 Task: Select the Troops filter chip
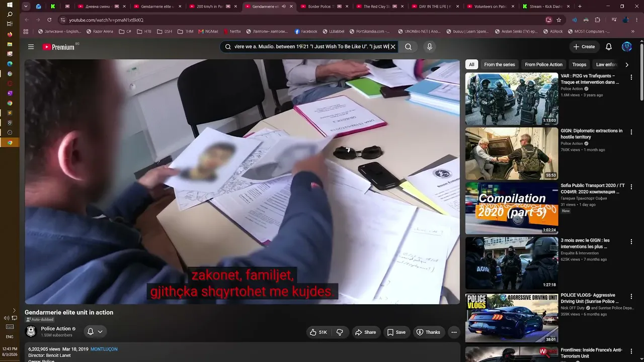pyautogui.click(x=579, y=64)
